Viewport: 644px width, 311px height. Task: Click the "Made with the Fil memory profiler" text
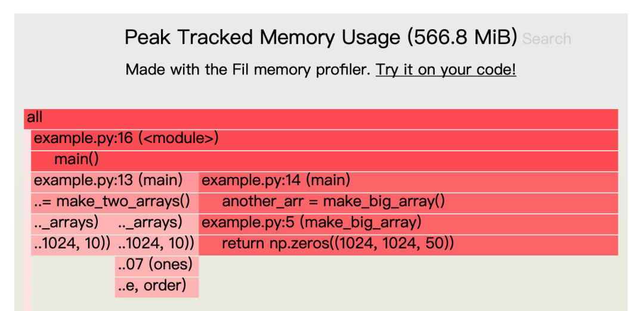pos(247,70)
